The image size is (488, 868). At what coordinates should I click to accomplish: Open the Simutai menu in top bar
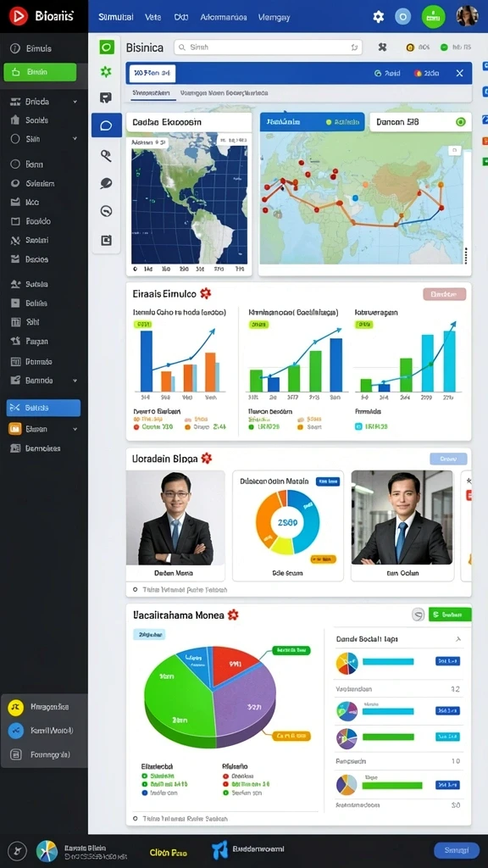pyautogui.click(x=115, y=17)
